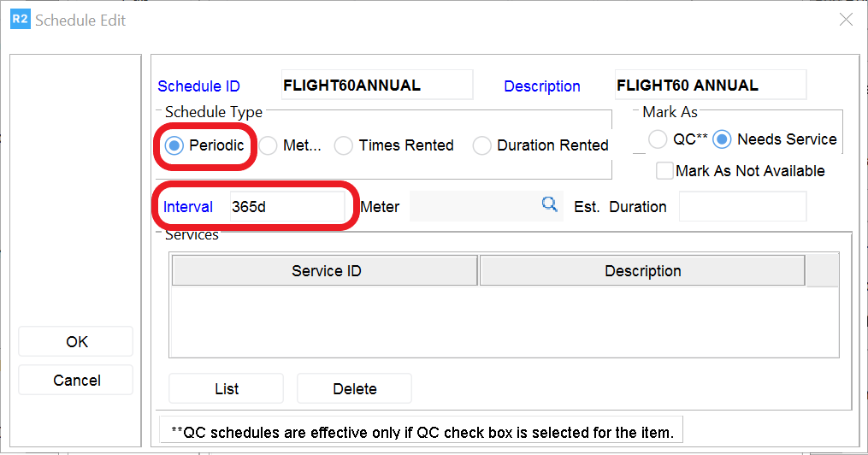Screen dimensions: 868x455
Task: Choose the Times Rented radio option
Action: (344, 146)
